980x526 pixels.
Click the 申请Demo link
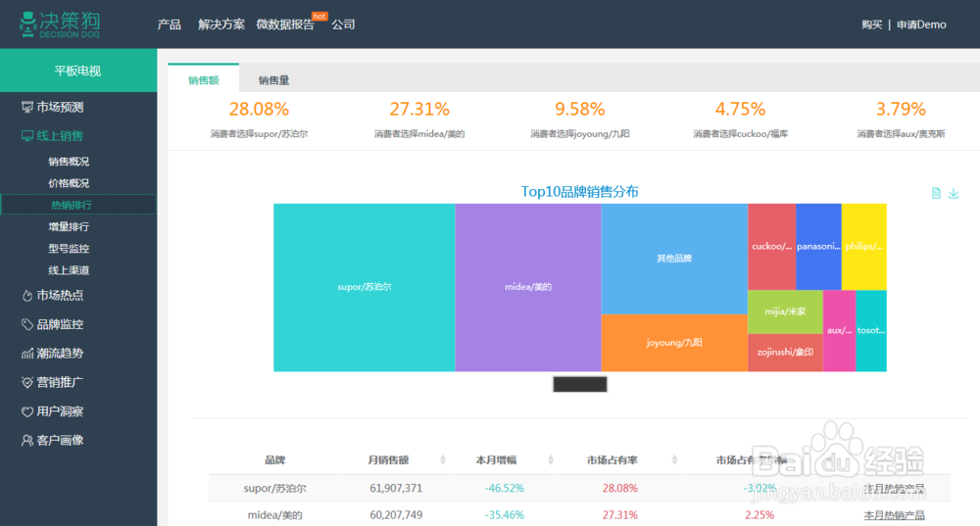click(x=921, y=24)
